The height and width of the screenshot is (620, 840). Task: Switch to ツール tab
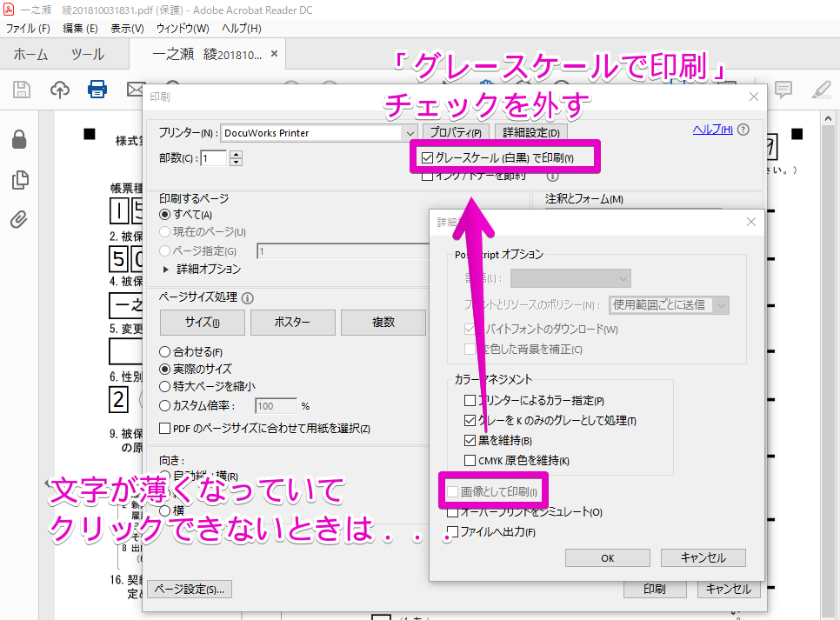88,54
